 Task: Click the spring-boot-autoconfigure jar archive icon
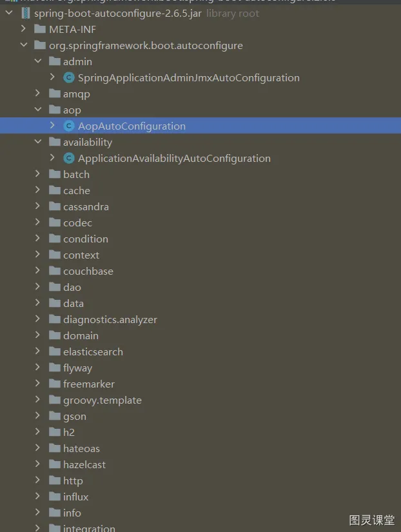[26, 13]
